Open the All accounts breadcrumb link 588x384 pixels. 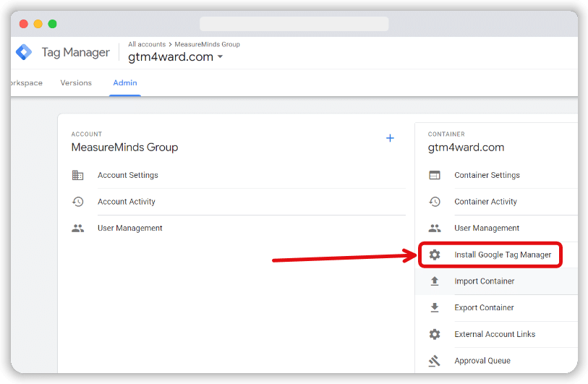click(x=147, y=44)
